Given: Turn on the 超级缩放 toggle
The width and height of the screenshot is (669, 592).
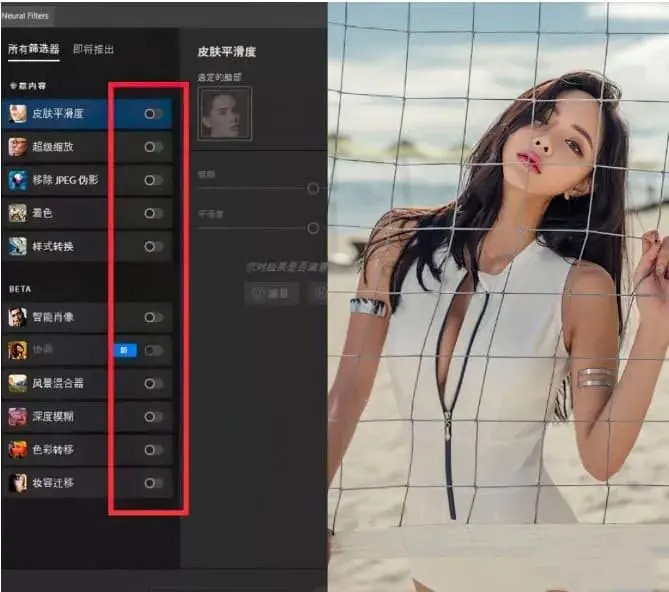Looking at the screenshot, I should point(153,147).
